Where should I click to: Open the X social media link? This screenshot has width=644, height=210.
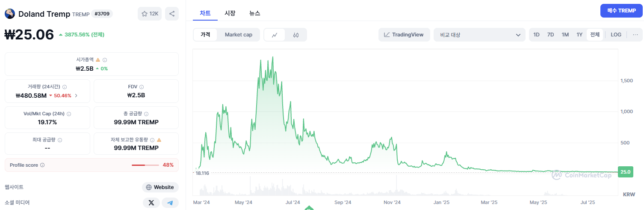coord(151,203)
